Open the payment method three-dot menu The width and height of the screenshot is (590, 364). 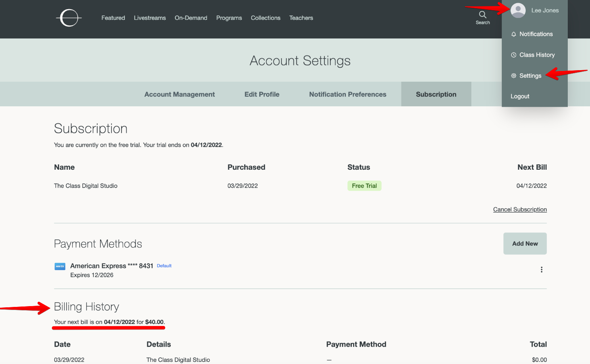coord(541,270)
